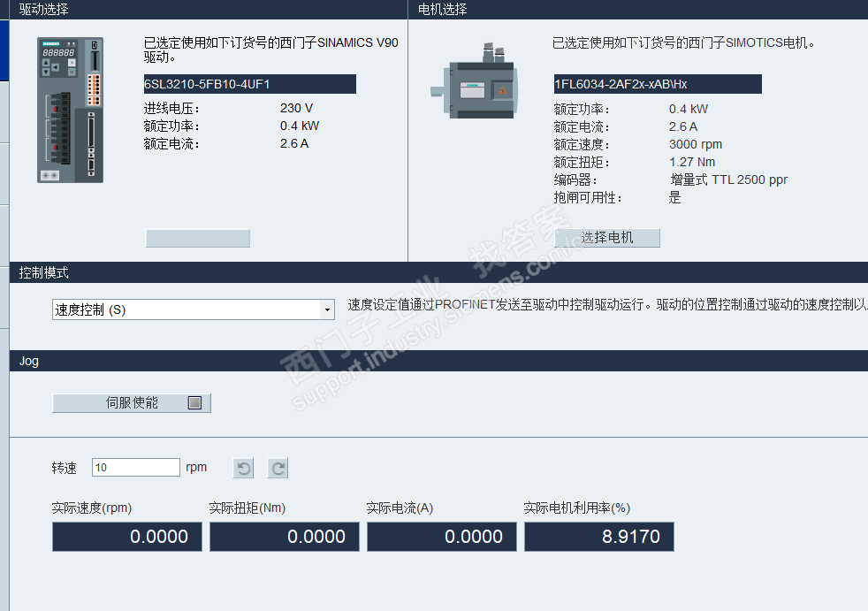Select the Jog section header
The height and width of the screenshot is (611, 868).
[29, 361]
